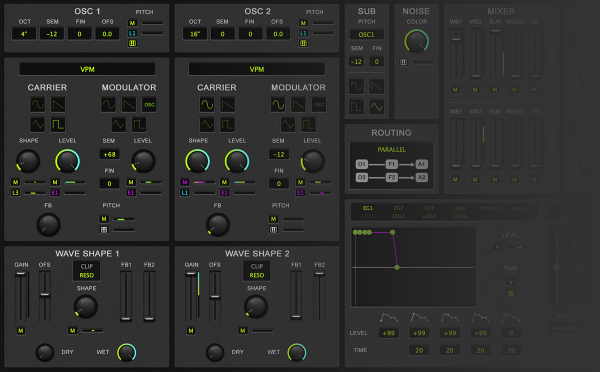Image resolution: width=600 pixels, height=372 pixels.
Task: Open OSC 1 VPM algorithm selector
Action: (87, 69)
